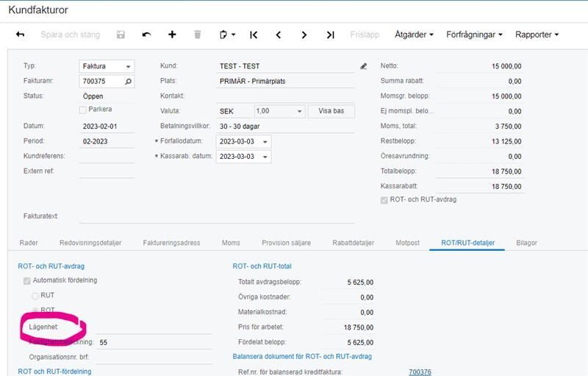The width and height of the screenshot is (588, 376).
Task: Open the Fakturanr search magnifier
Action: click(x=128, y=81)
